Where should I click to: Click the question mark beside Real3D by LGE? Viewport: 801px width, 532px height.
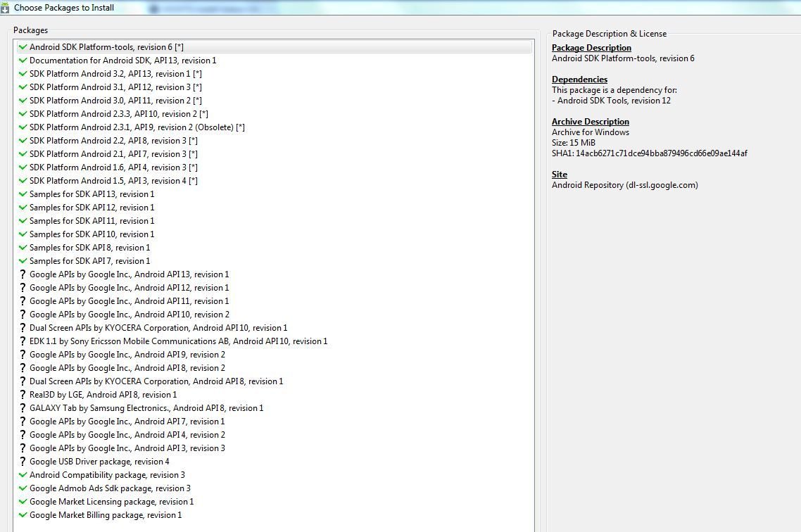coord(23,395)
